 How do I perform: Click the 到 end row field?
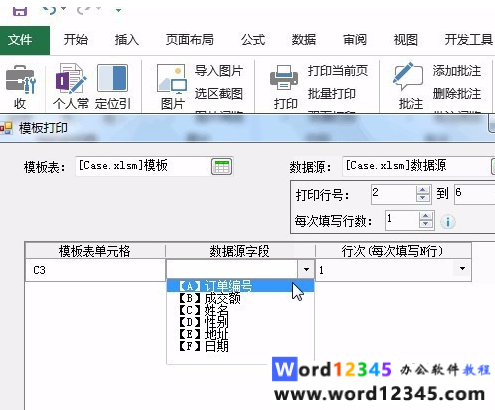click(475, 194)
